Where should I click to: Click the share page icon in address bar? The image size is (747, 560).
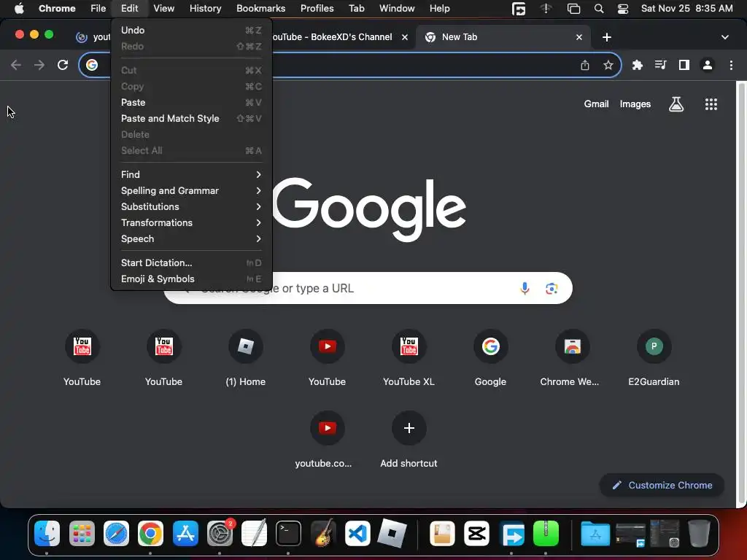coord(585,65)
